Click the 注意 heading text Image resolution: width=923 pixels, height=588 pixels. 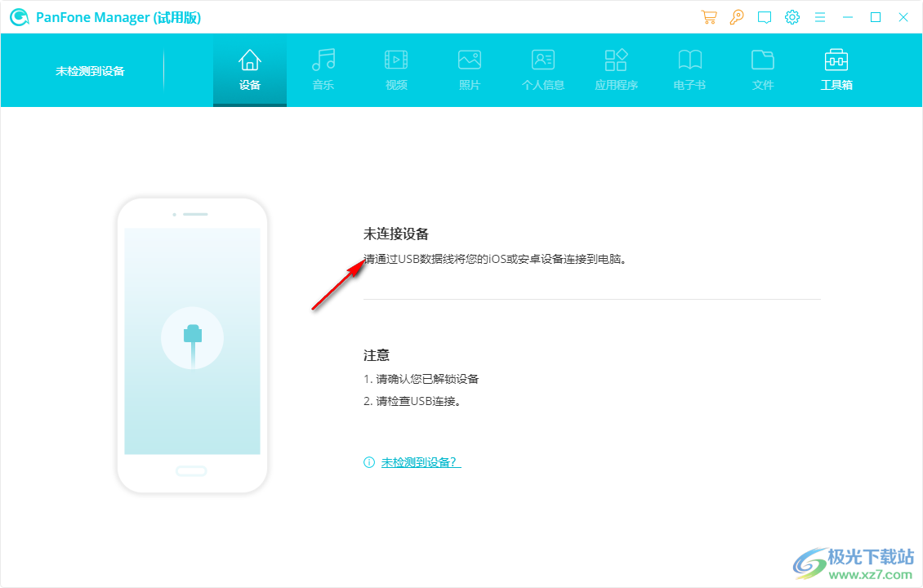click(x=377, y=355)
